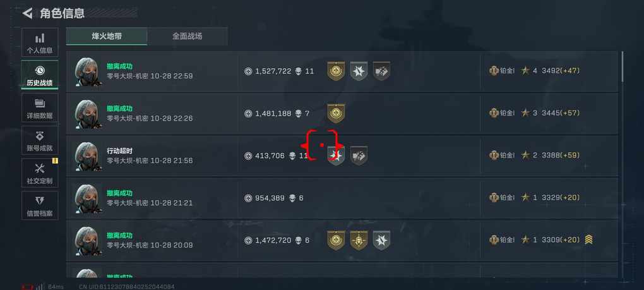Open the 账号成就 sidebar section
The width and height of the screenshot is (644, 290).
coord(40,140)
